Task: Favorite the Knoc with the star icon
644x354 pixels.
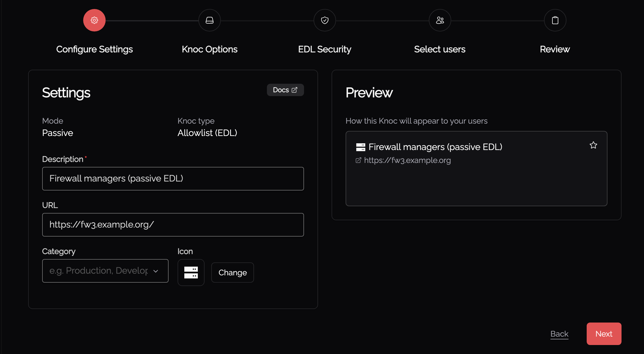Action: coord(593,145)
